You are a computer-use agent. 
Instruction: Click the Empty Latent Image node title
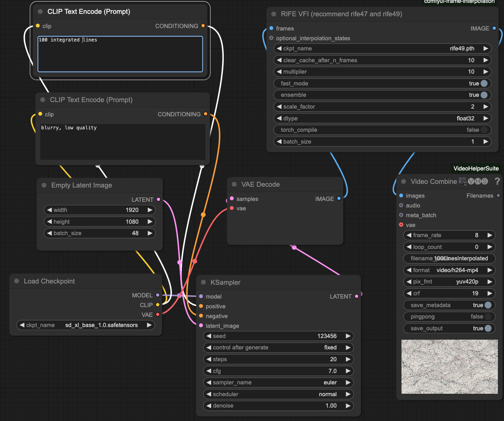click(x=81, y=185)
